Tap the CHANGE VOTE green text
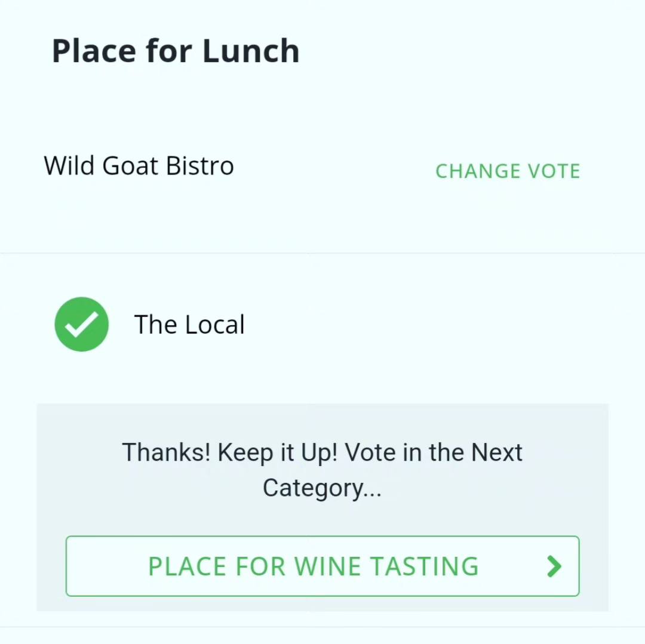The height and width of the screenshot is (644, 645). [508, 171]
